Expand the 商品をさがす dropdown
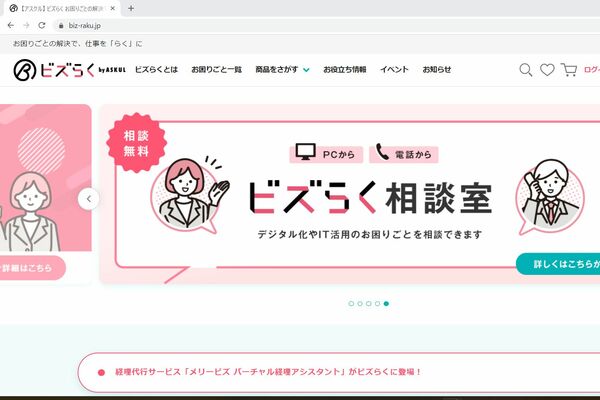 [x=282, y=69]
